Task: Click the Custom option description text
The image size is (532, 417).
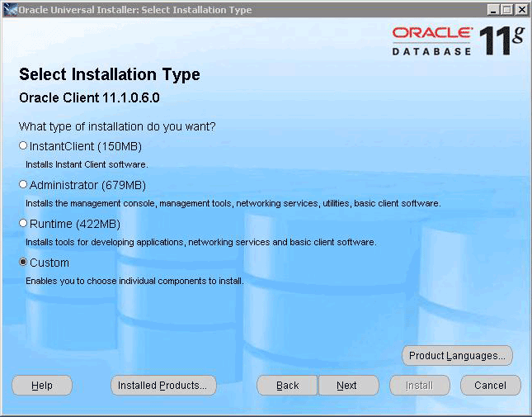Action: (134, 281)
